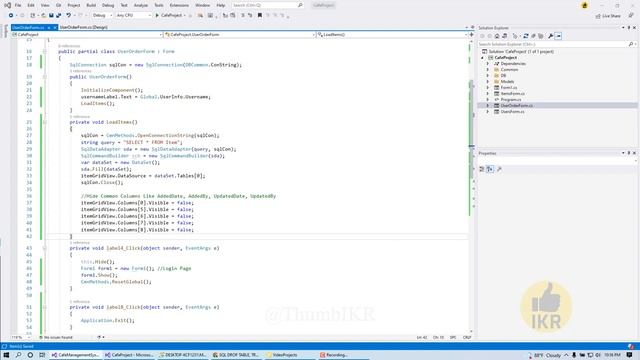
Task: Open the Build menu
Action: coord(91,5)
